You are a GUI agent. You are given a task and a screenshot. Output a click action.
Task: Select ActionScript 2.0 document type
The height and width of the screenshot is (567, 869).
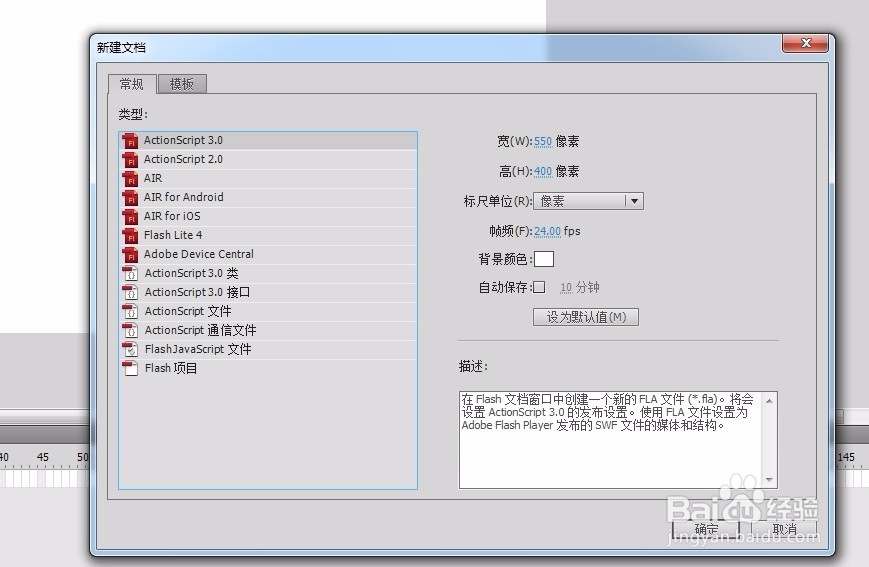click(268, 160)
